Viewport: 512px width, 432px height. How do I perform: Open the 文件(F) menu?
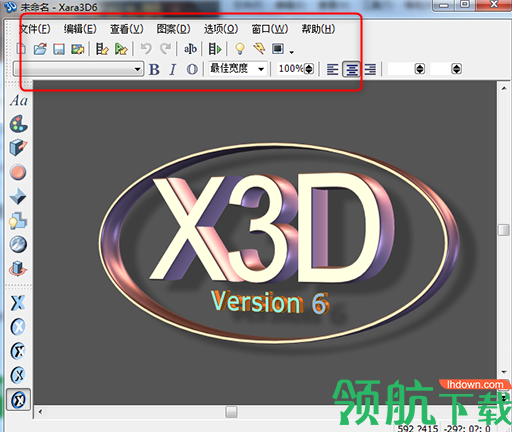click(34, 29)
